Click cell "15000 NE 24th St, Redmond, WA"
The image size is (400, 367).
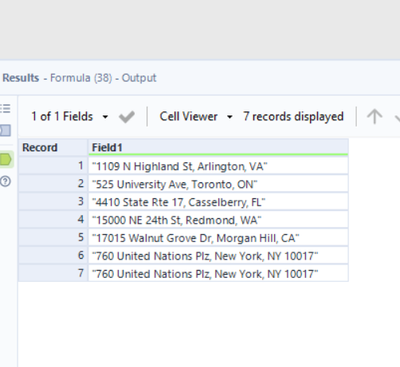coord(218,220)
